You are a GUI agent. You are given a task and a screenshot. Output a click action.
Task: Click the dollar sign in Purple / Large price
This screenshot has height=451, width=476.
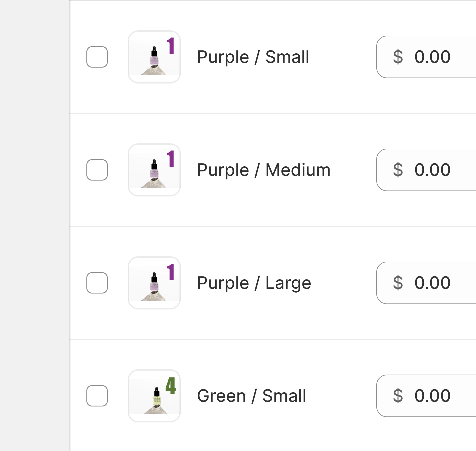(398, 283)
